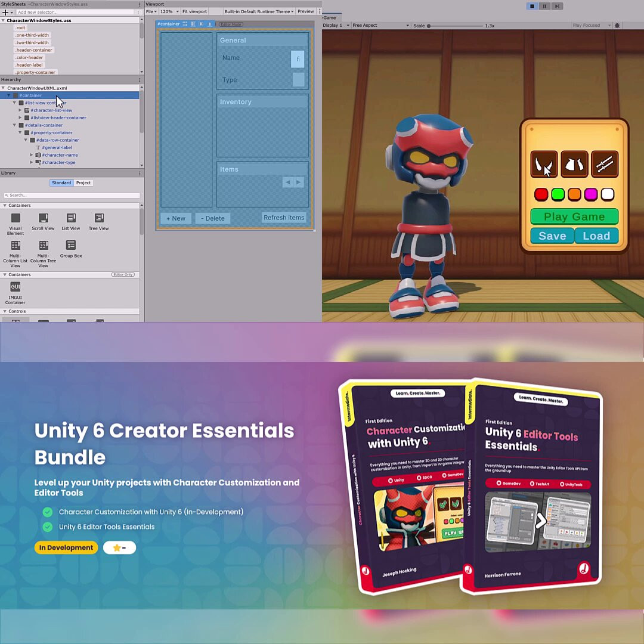Click the first alignment icon in #container header
The image size is (644, 644).
(185, 24)
